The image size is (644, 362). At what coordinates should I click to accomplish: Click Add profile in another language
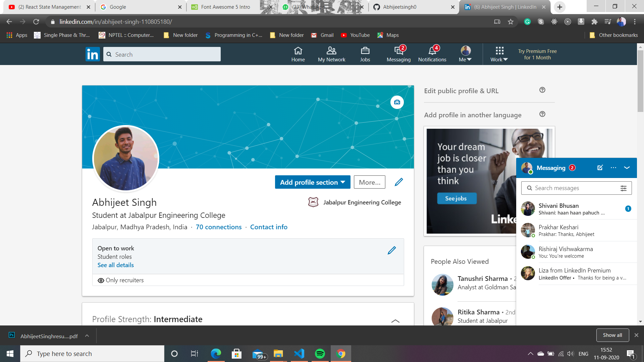click(x=473, y=115)
